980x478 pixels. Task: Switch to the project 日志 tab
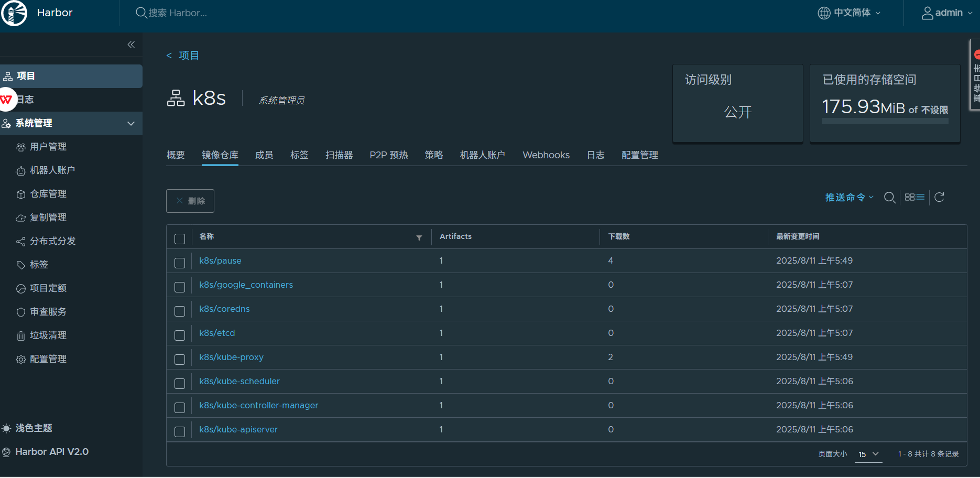(x=596, y=155)
